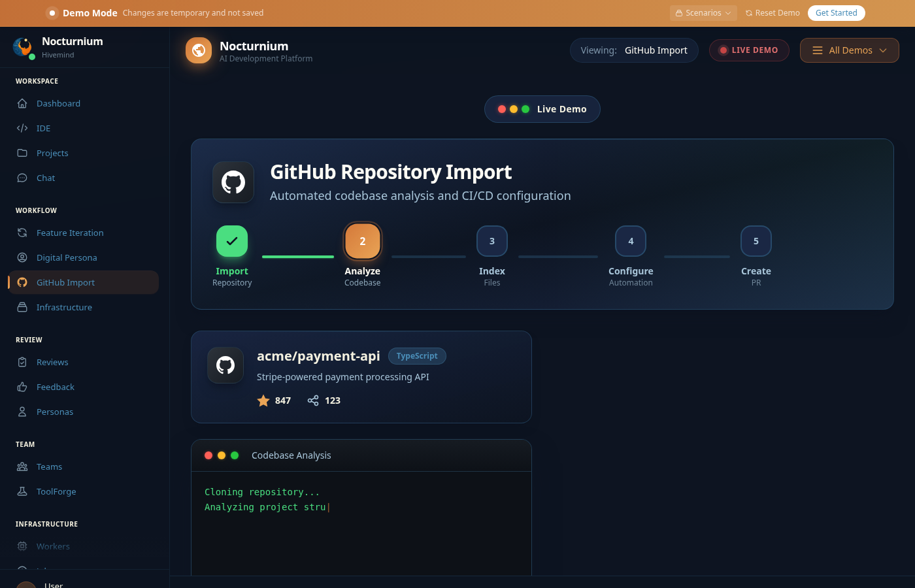Click the ToolForge flask icon
915x588 pixels.
22,491
